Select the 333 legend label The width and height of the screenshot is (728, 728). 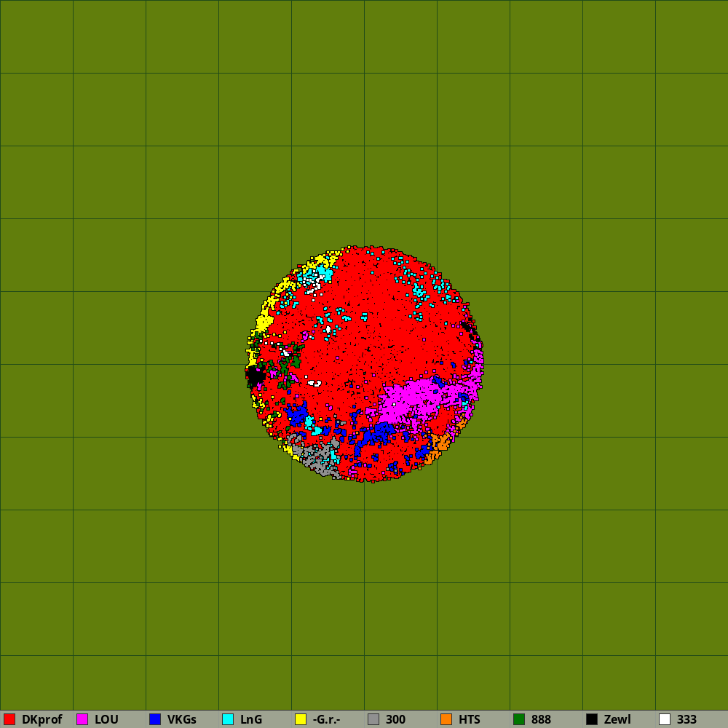coord(687,720)
